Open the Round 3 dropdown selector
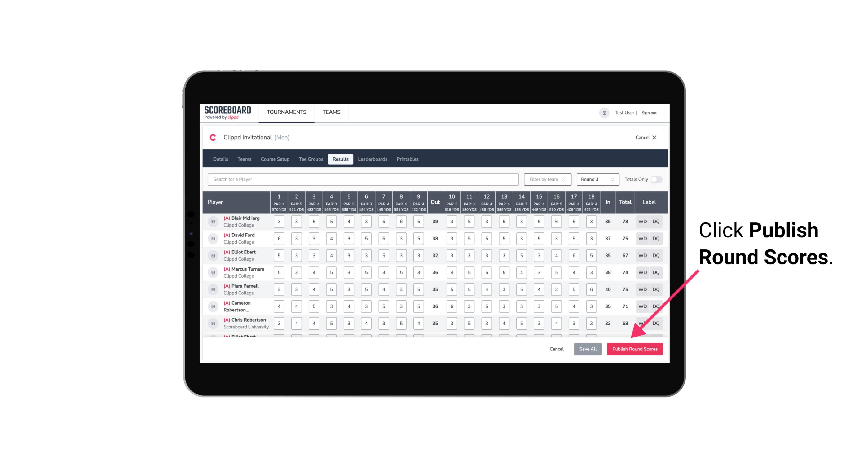The height and width of the screenshot is (467, 868). tap(596, 179)
